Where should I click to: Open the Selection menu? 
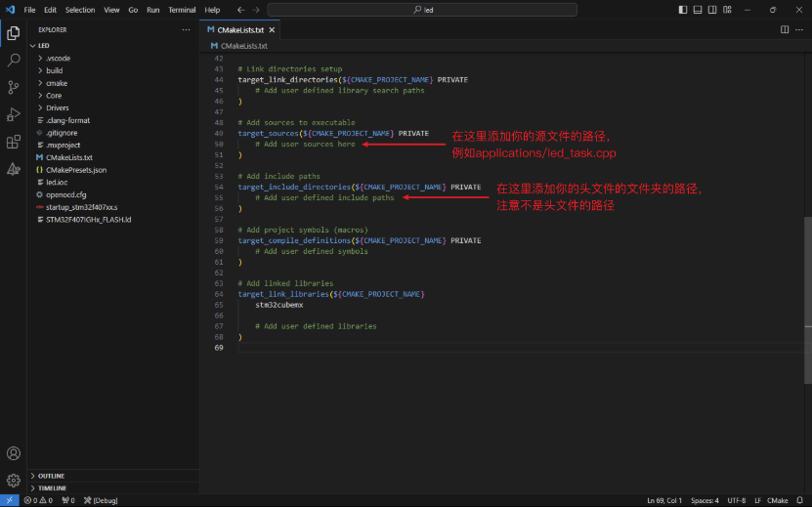80,10
